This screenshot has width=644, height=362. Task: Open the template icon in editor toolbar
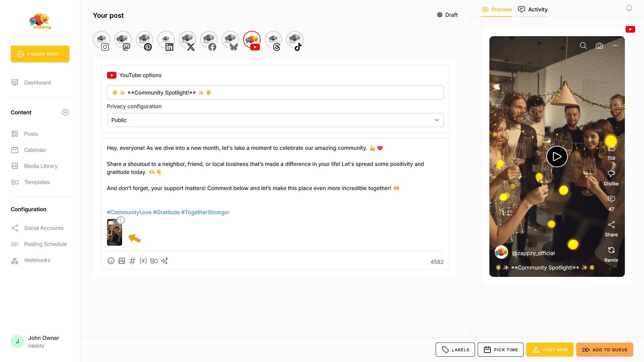[154, 261]
